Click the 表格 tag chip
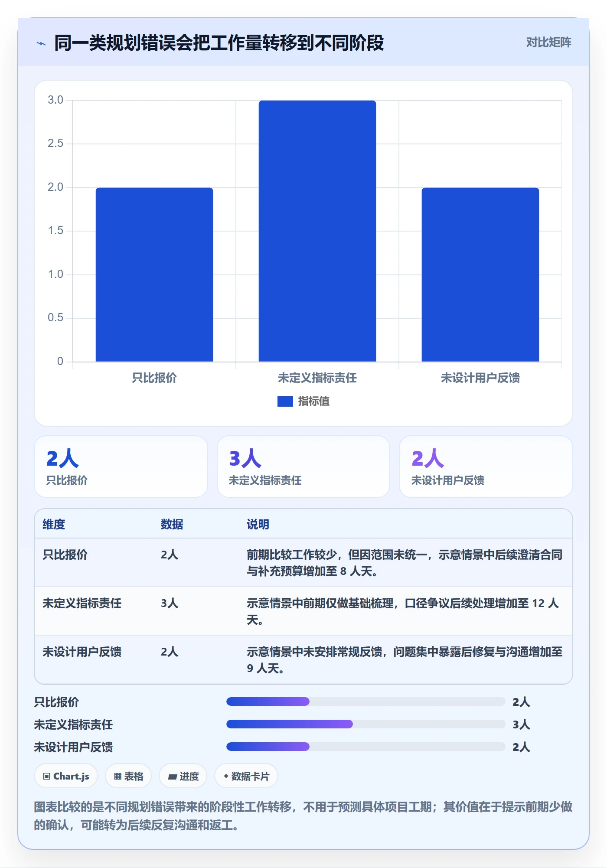Image resolution: width=607 pixels, height=868 pixels. tap(128, 776)
